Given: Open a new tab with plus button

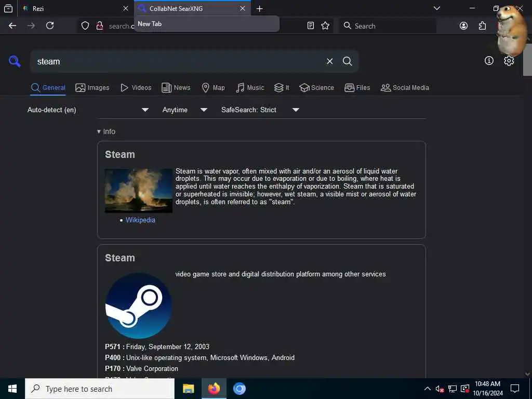Looking at the screenshot, I should pyautogui.click(x=260, y=8).
